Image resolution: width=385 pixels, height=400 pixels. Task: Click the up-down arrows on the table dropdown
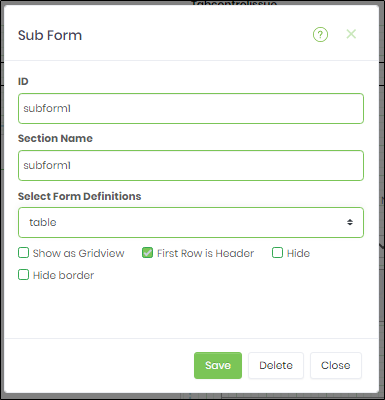(x=350, y=222)
